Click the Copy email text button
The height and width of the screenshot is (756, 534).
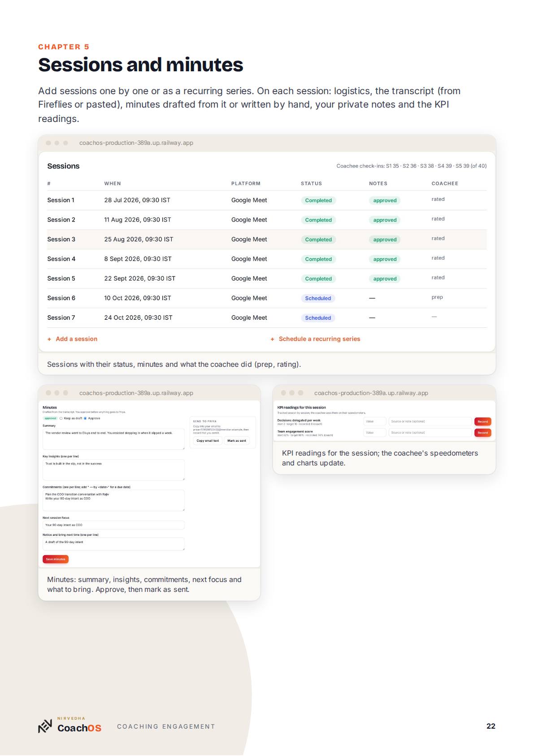pos(208,441)
